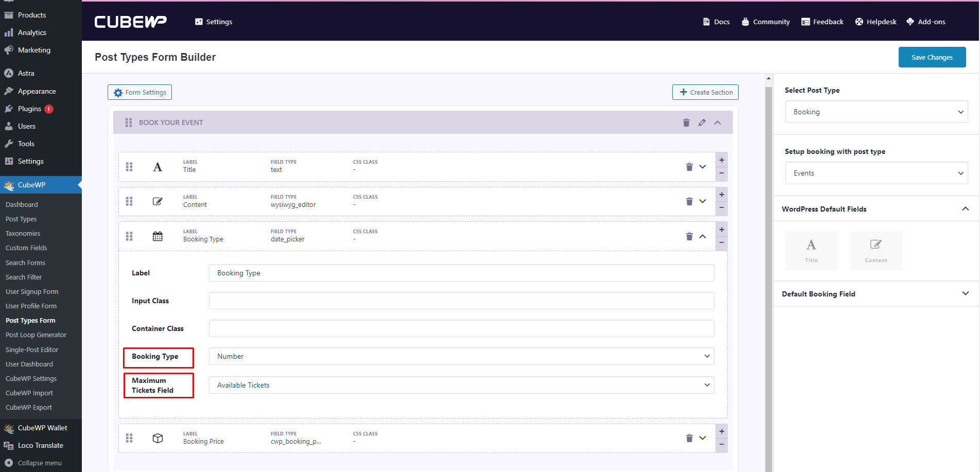Open the Feedback link
This screenshot has height=472, width=980.
(x=822, y=22)
